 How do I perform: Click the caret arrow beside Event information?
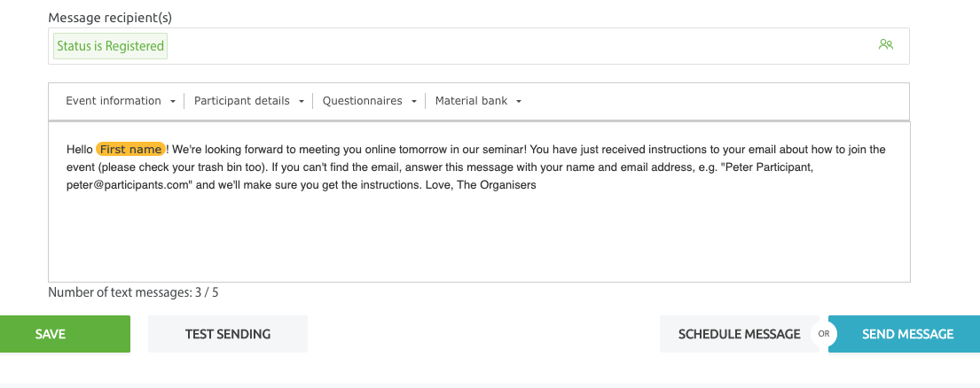click(x=172, y=102)
